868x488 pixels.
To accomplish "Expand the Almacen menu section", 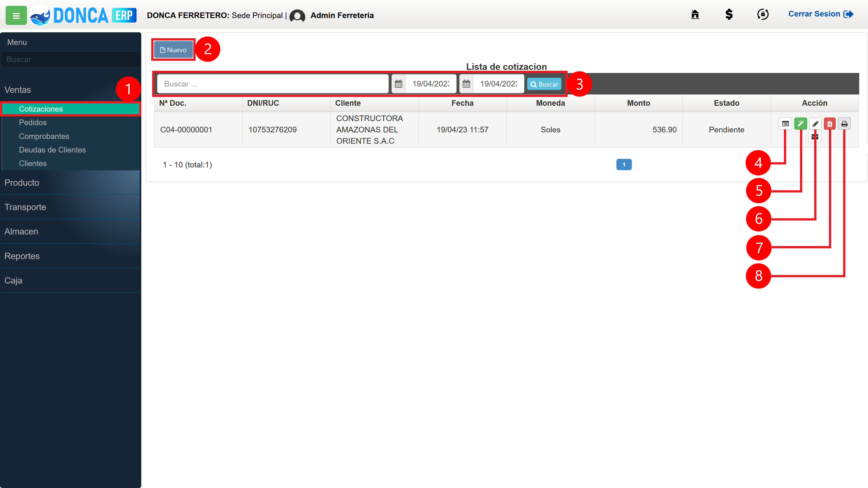I will click(71, 231).
